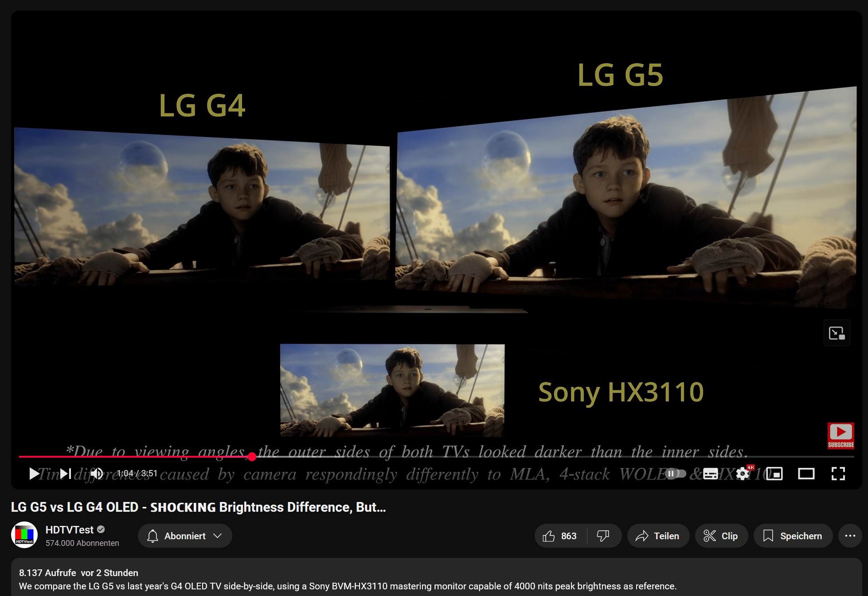Enable miniplayer mode
The height and width of the screenshot is (596, 868).
click(774, 474)
